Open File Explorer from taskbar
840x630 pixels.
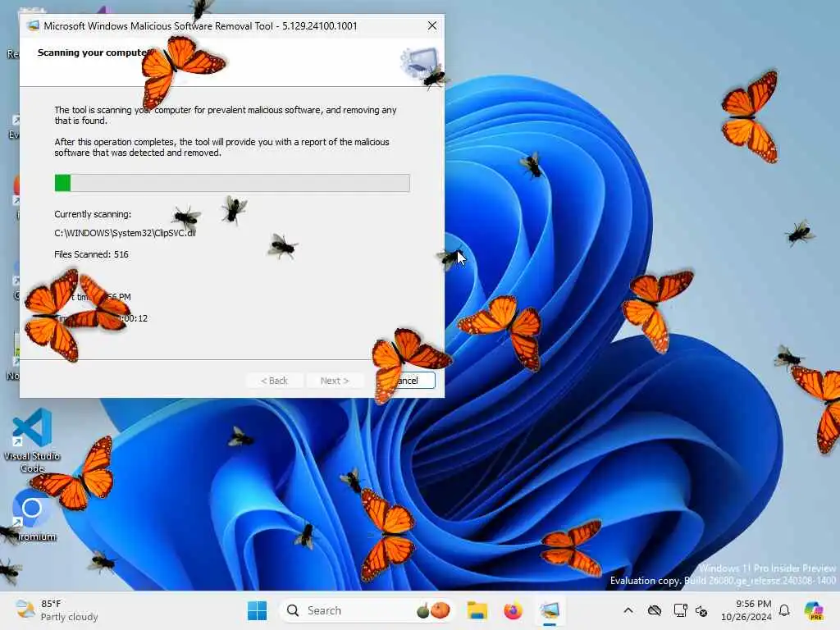pos(477,610)
